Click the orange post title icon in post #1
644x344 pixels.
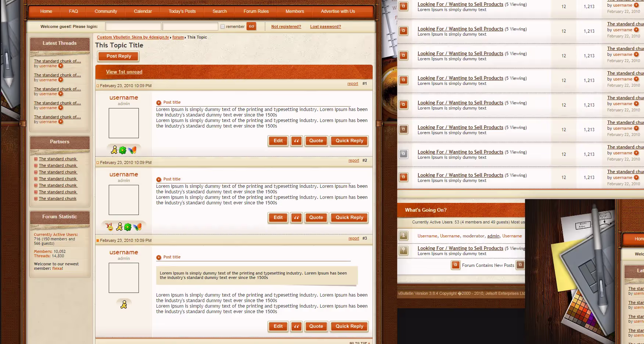click(159, 103)
